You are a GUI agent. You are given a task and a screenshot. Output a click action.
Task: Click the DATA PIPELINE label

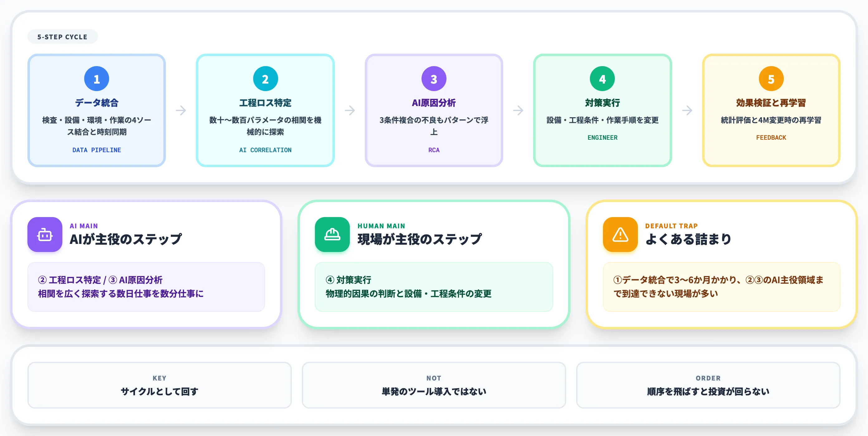pyautogui.click(x=97, y=150)
